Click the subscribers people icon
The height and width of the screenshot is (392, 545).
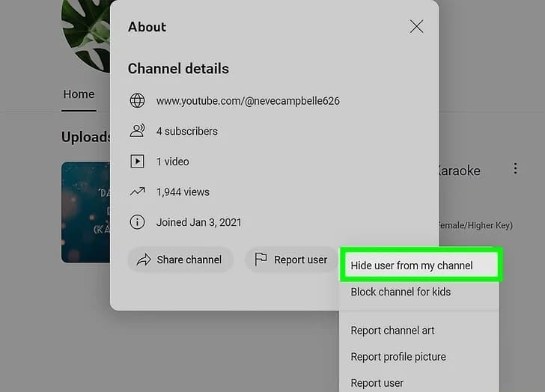click(137, 131)
